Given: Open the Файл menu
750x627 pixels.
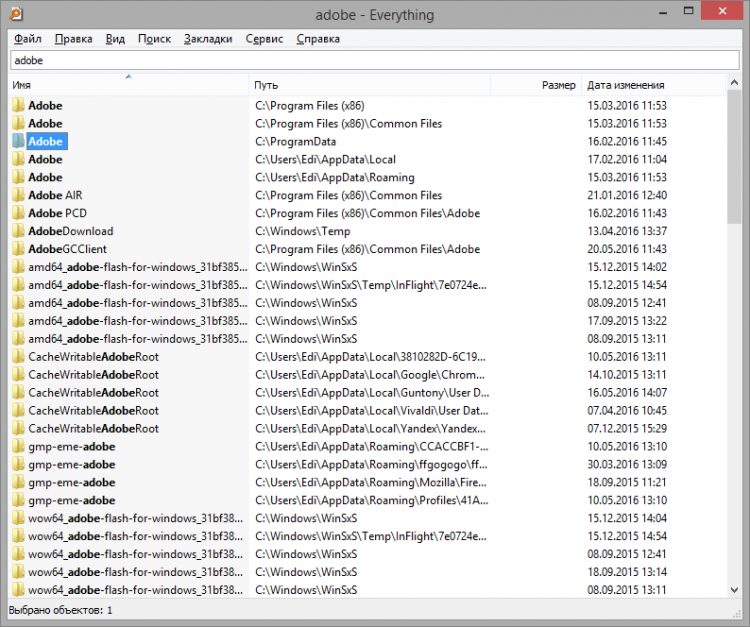Looking at the screenshot, I should pos(28,39).
